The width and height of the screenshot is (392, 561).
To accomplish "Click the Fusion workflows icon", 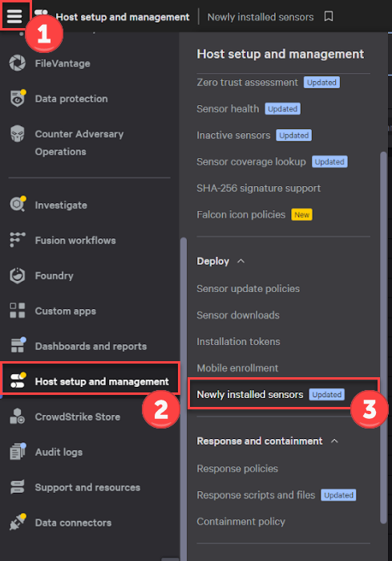I will click(x=17, y=240).
